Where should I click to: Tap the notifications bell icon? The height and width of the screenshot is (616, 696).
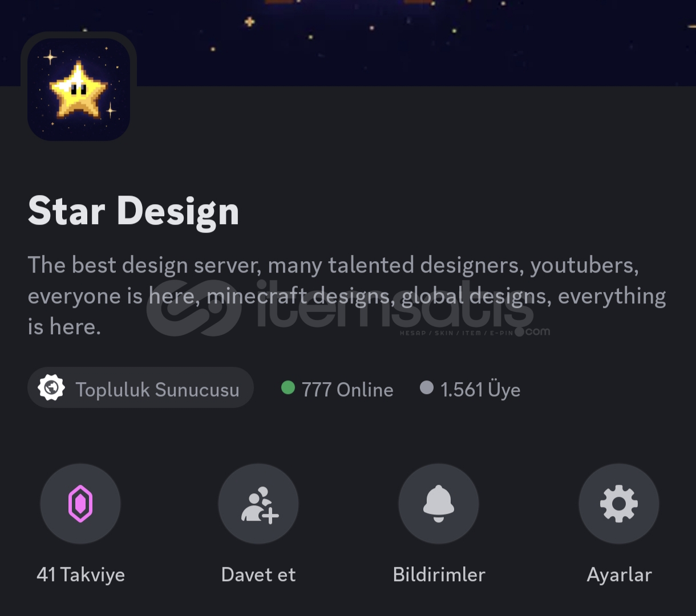click(439, 504)
